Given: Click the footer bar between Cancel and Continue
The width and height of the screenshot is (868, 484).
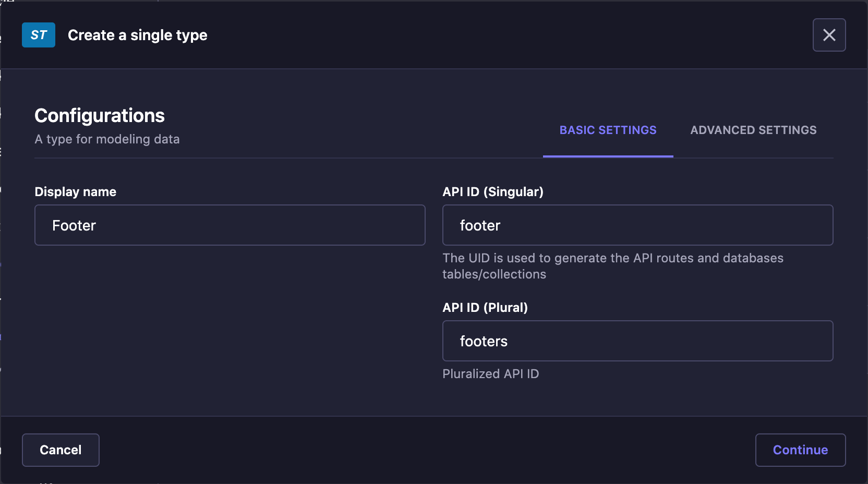Looking at the screenshot, I should point(428,450).
